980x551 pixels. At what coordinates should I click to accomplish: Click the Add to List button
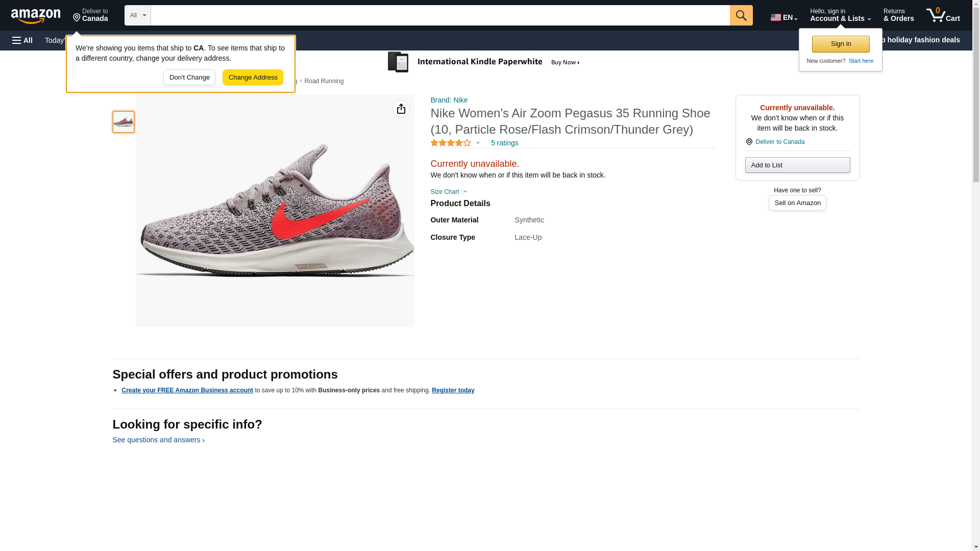[797, 165]
